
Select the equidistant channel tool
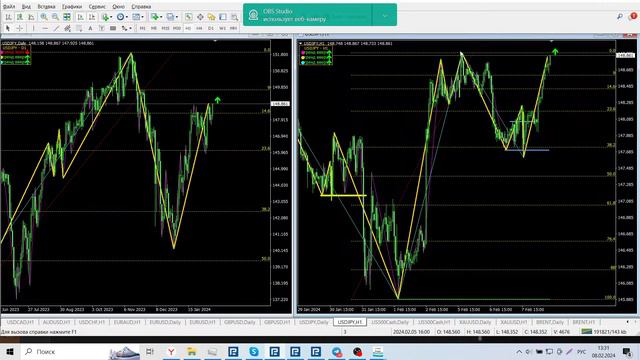click(68, 28)
